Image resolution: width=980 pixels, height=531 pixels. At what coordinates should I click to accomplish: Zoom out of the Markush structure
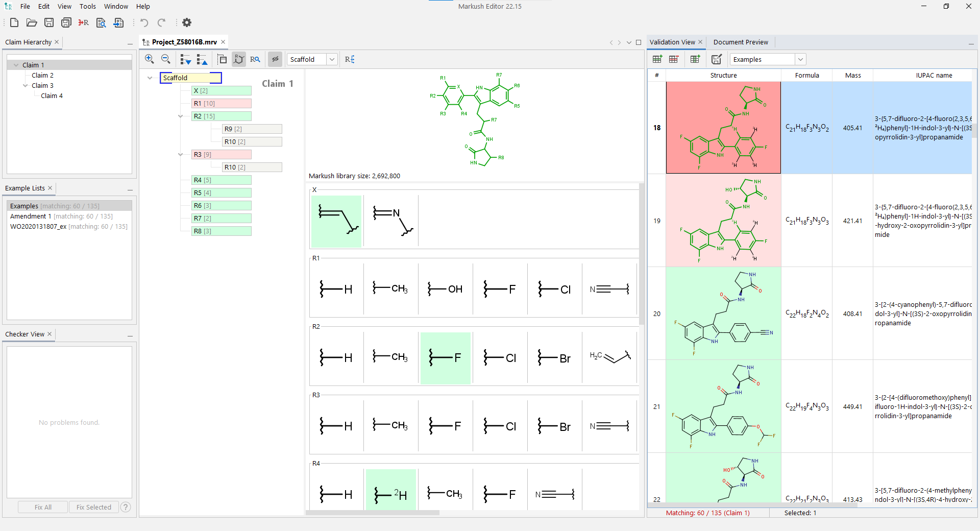coord(166,59)
